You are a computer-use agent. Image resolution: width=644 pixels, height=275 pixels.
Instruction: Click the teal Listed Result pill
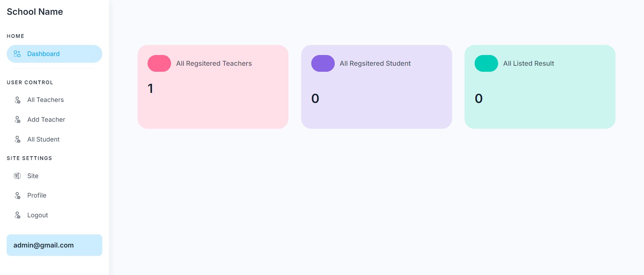click(486, 63)
